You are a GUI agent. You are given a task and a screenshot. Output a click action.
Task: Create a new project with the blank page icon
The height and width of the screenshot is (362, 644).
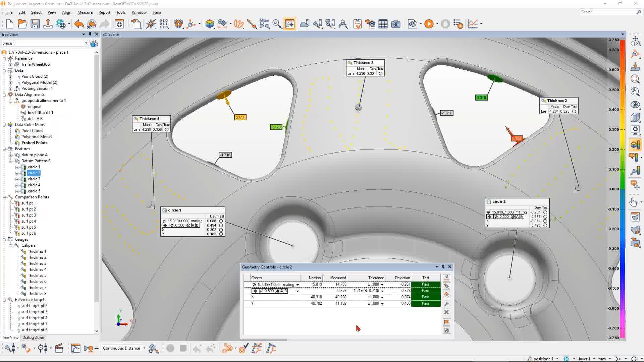click(x=9, y=24)
